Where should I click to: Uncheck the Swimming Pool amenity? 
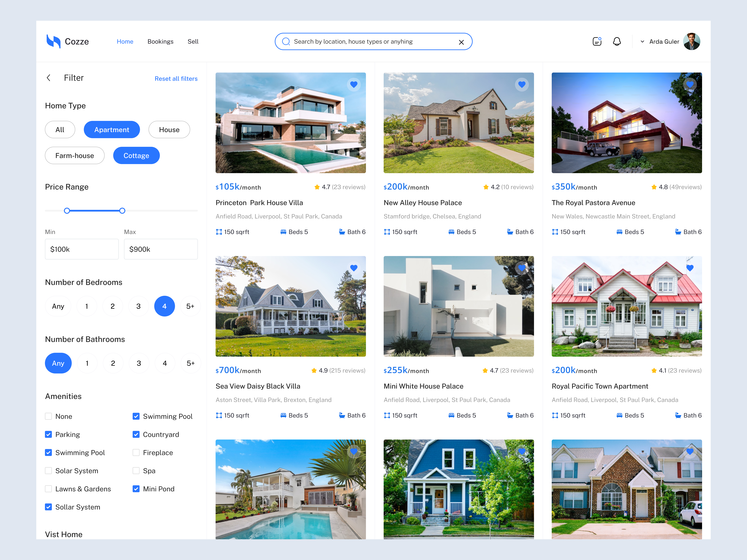coord(49,452)
